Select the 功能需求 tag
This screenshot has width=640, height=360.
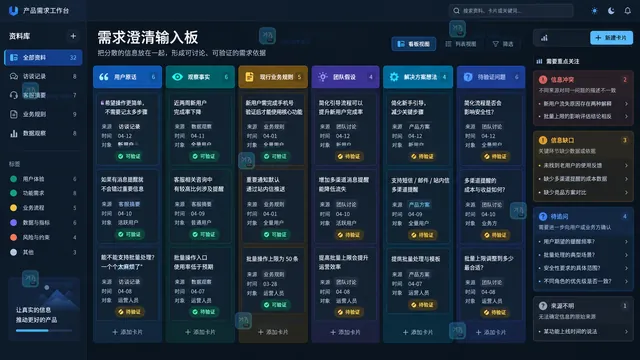[43, 193]
